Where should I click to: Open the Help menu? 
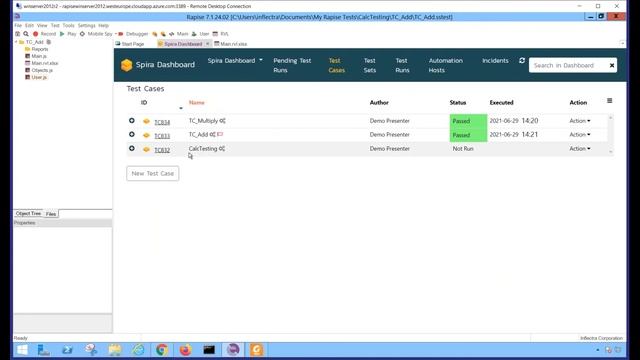104,25
